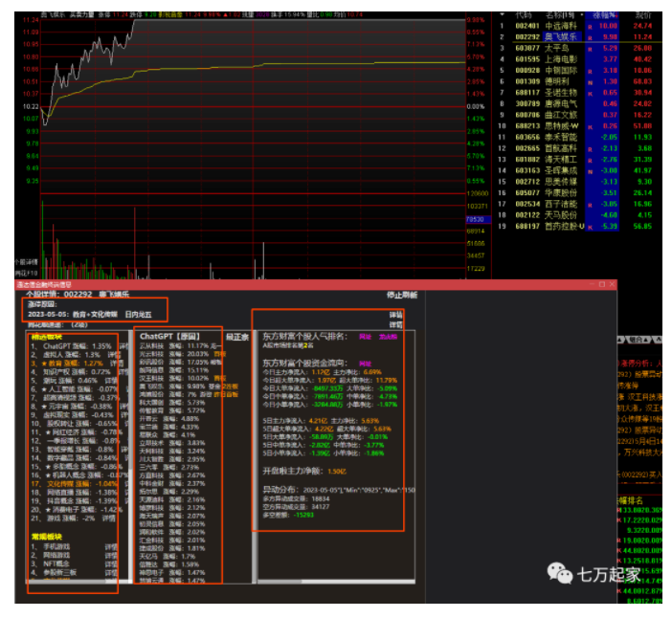Open 详情 link for 潮玩 sector
Viewport: 672px width, 618px height.
[111, 381]
